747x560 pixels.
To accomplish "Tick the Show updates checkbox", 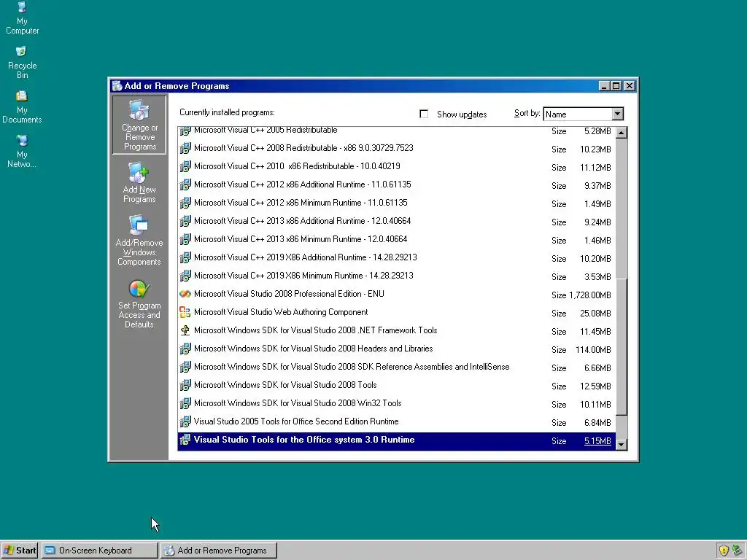I will coord(424,114).
